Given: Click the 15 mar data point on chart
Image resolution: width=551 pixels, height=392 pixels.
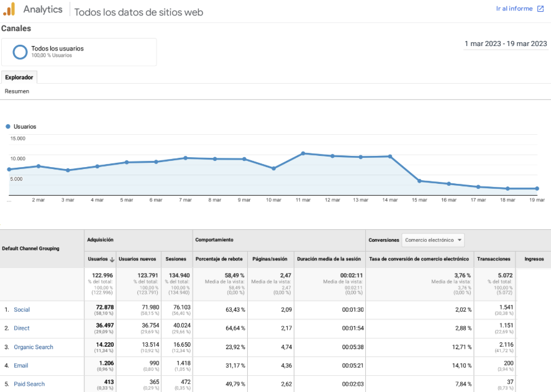Looking at the screenshot, I should click(x=419, y=181).
